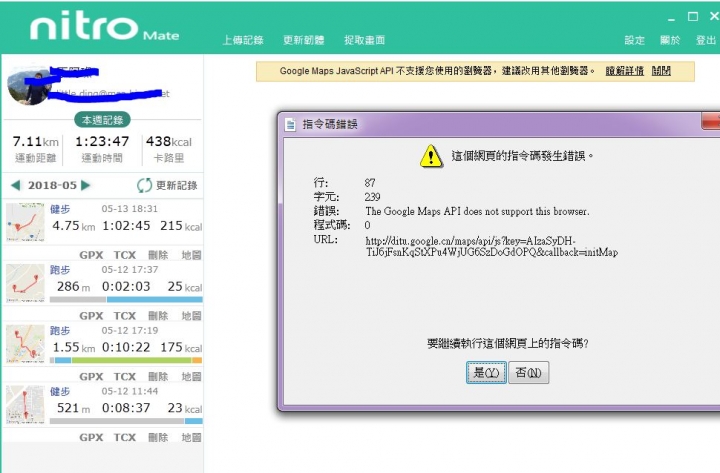
Task: Click the 健步 title dated 05-12 11:44
Action: (60, 391)
